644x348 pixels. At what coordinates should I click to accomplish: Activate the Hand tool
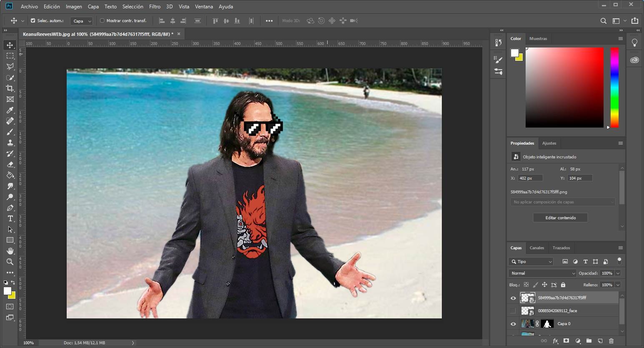10,251
